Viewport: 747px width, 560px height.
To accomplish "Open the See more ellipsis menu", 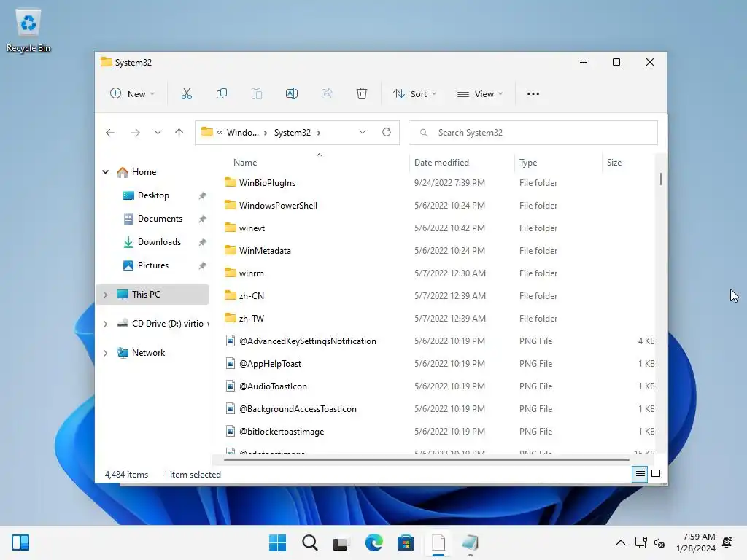I will (x=533, y=94).
